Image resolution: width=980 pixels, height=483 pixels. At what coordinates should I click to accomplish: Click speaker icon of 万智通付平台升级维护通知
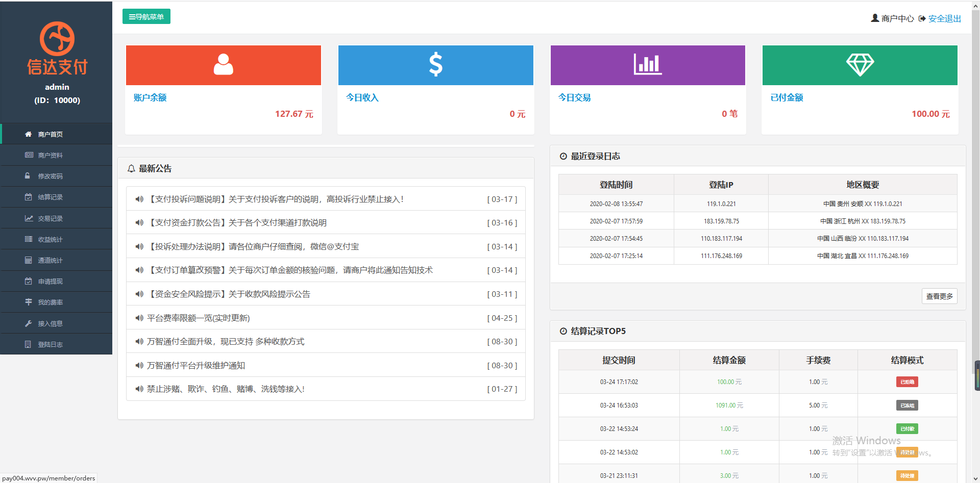click(139, 365)
